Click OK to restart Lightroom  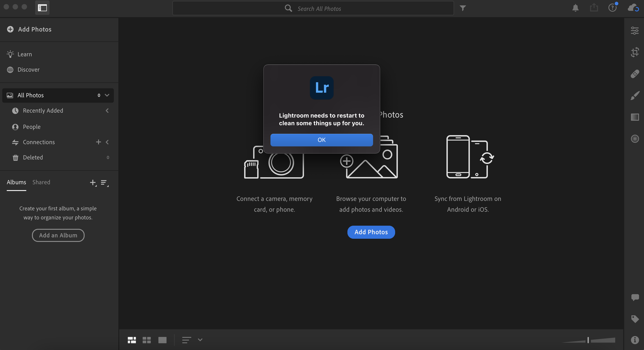pos(322,140)
